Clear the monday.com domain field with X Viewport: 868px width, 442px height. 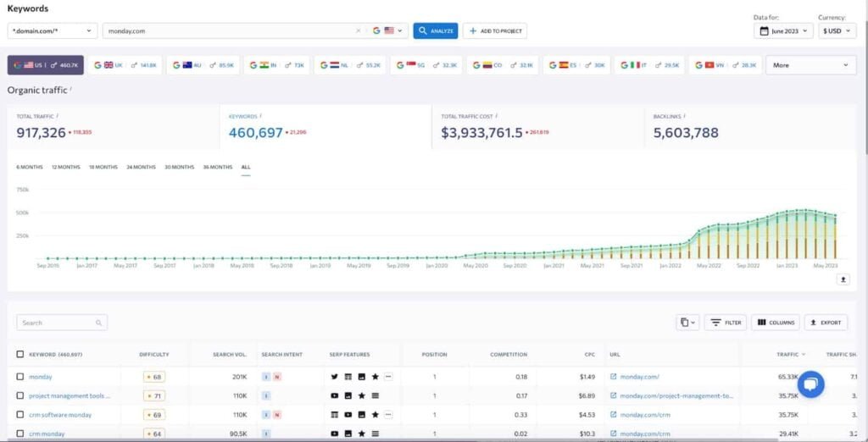point(359,31)
